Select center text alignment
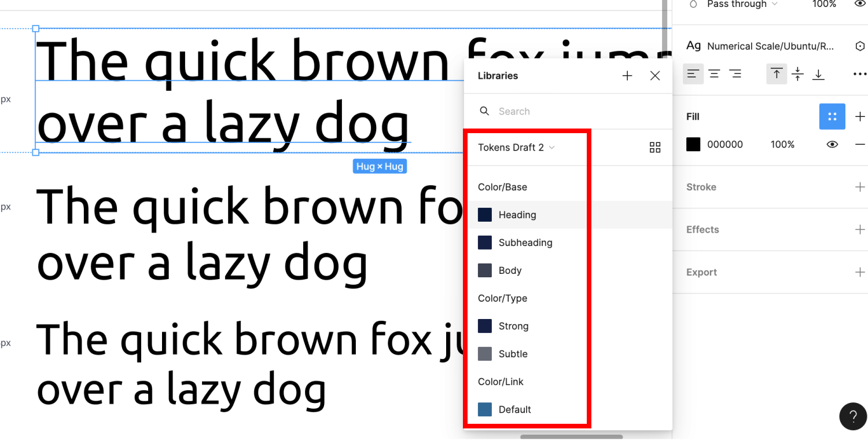868x440 pixels. pyautogui.click(x=713, y=74)
